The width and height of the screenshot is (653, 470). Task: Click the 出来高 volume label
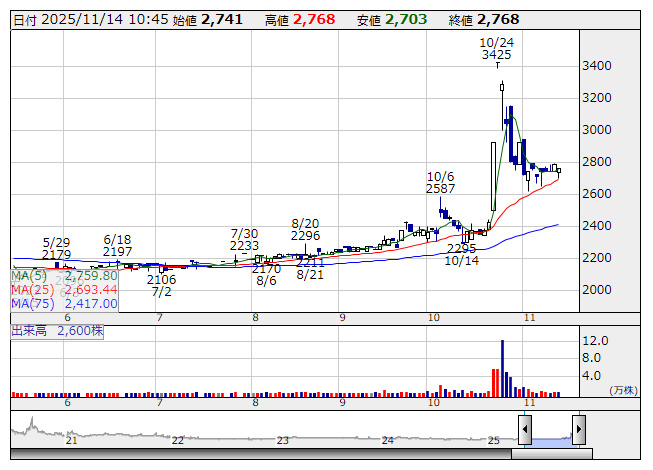click(x=30, y=329)
